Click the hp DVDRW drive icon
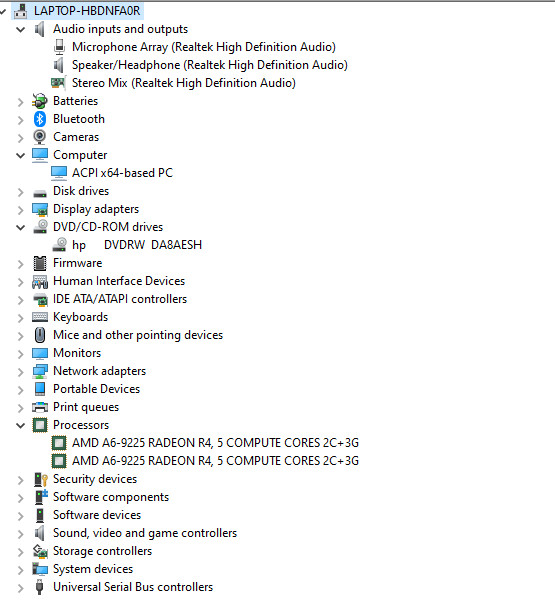Screen dimensions: 555x611 [x=59, y=245]
